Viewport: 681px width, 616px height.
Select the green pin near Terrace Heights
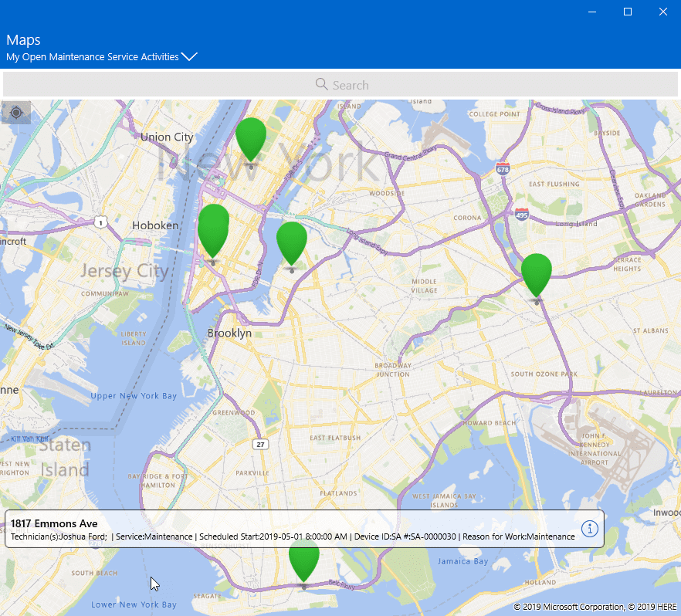537,277
